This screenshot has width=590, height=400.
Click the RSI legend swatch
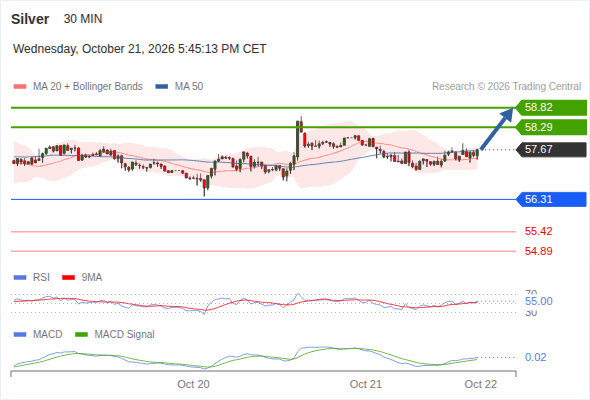coord(20,278)
